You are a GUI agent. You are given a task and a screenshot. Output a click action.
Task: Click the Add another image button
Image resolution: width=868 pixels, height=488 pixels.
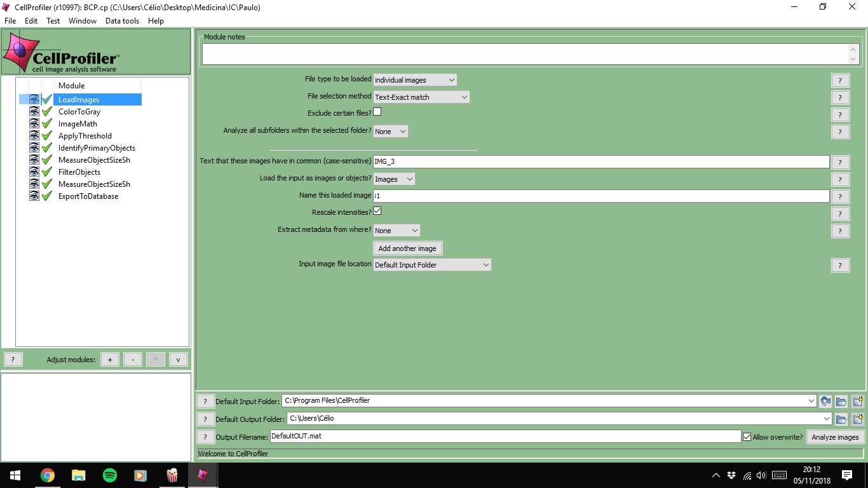coord(407,248)
